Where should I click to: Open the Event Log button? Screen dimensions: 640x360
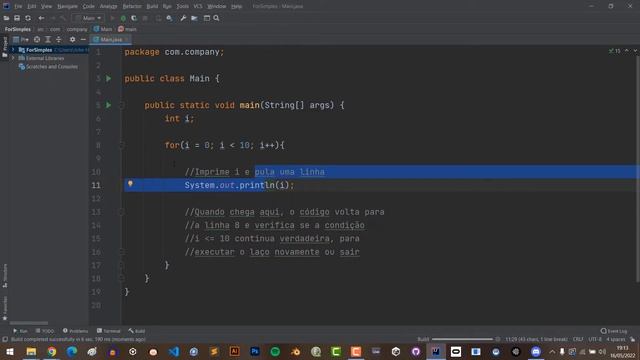[614, 331]
